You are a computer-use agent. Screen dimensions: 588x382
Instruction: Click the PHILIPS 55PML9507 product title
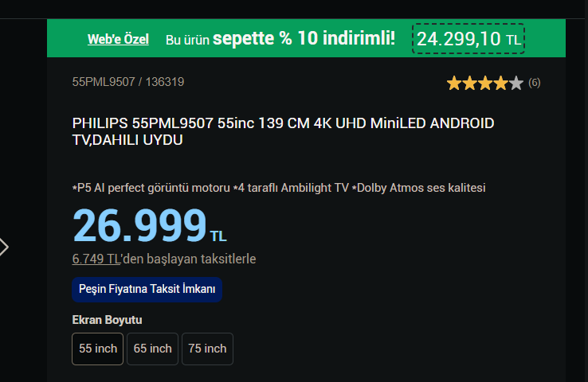(x=283, y=131)
